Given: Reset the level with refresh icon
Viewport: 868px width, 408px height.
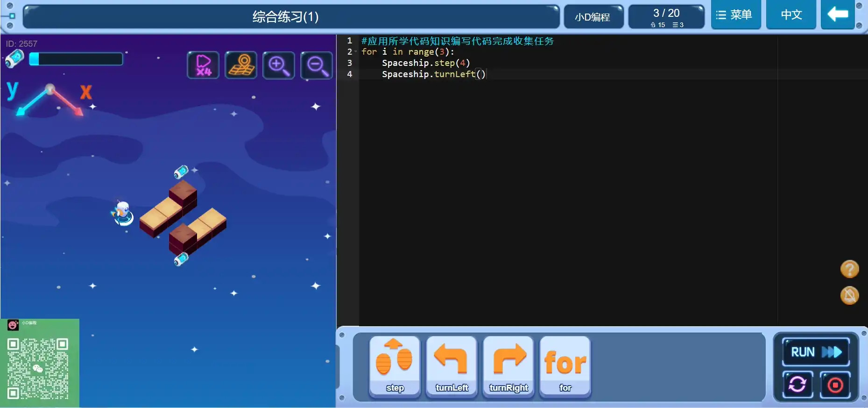Looking at the screenshot, I should 797,385.
